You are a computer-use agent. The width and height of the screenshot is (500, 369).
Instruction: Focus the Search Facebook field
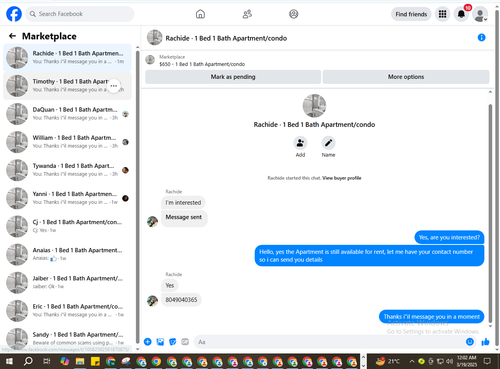tap(80, 14)
